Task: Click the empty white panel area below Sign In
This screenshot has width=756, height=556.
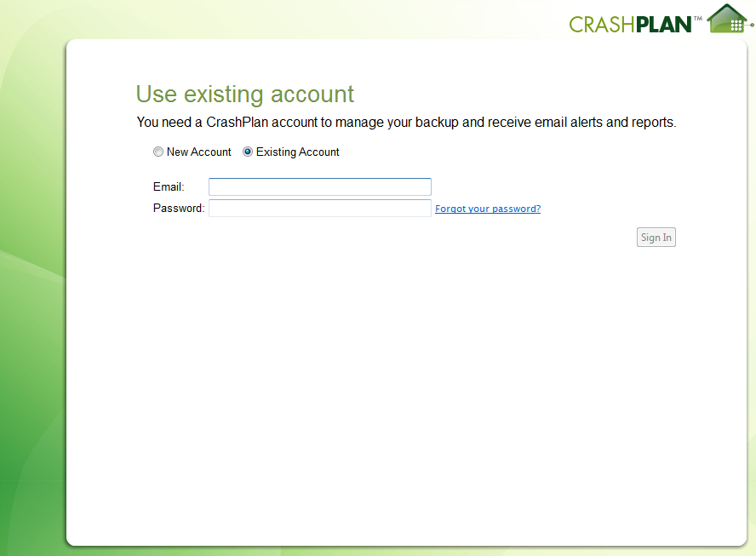Action: (406, 383)
